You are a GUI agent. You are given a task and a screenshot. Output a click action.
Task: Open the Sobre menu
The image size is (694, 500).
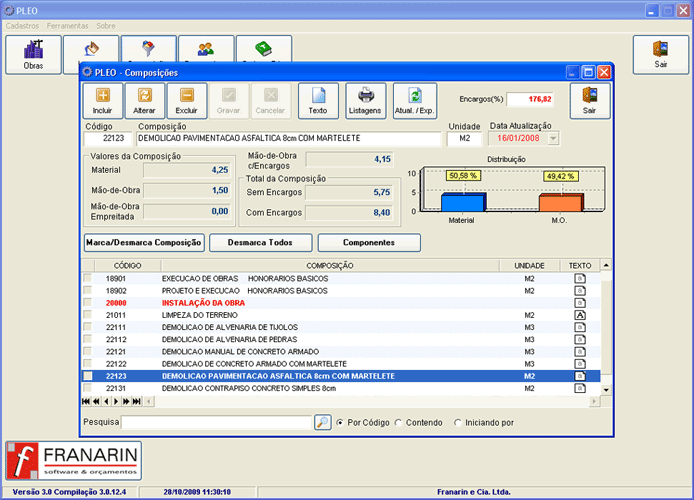point(106,26)
